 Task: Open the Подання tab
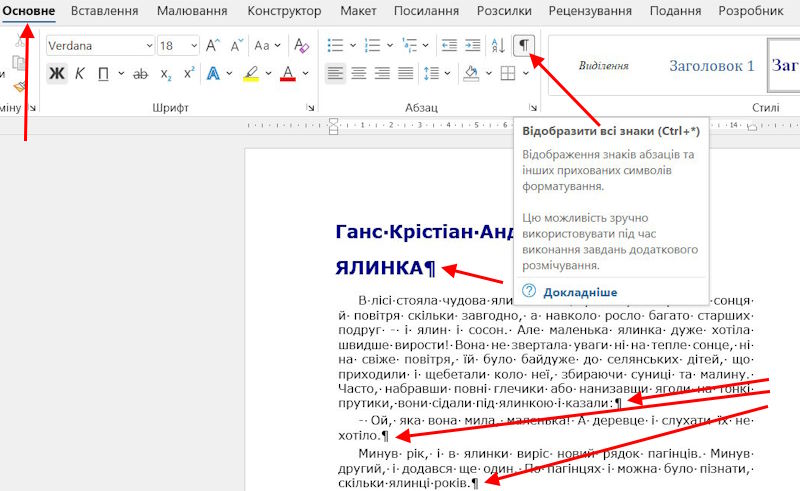click(676, 11)
